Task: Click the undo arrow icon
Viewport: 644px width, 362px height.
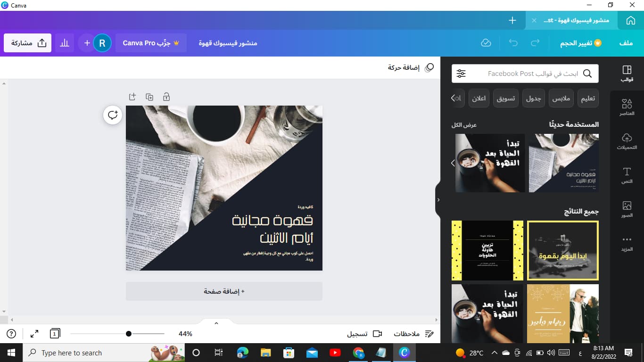Action: pos(513,43)
